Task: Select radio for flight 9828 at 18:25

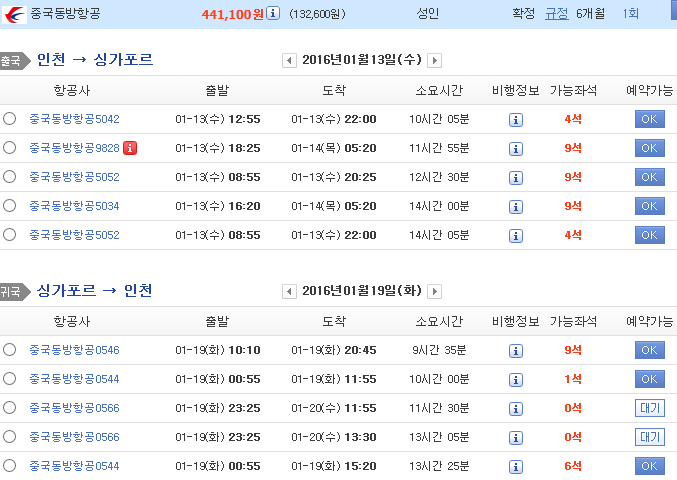Action: coord(9,148)
